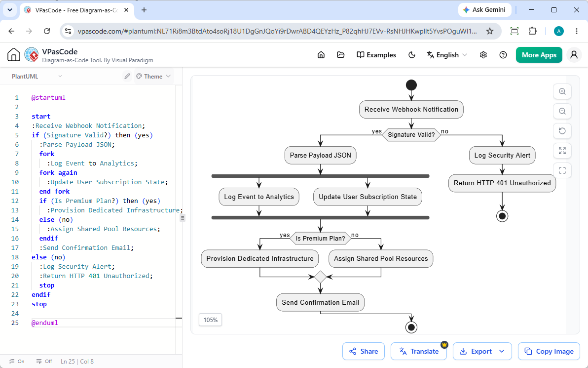This screenshot has width=588, height=368.
Task: Open the Chrome profile avatar A
Action: pos(559,31)
